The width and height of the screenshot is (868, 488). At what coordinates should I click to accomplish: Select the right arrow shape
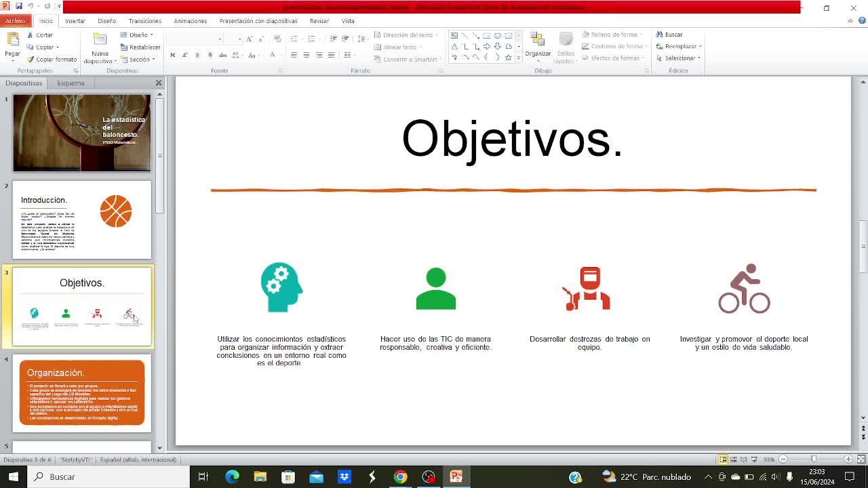click(x=487, y=47)
